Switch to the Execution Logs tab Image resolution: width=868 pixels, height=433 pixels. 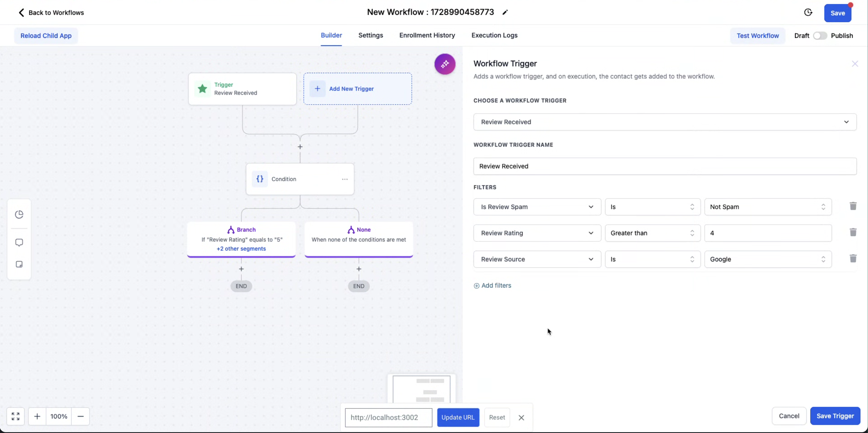click(x=494, y=35)
